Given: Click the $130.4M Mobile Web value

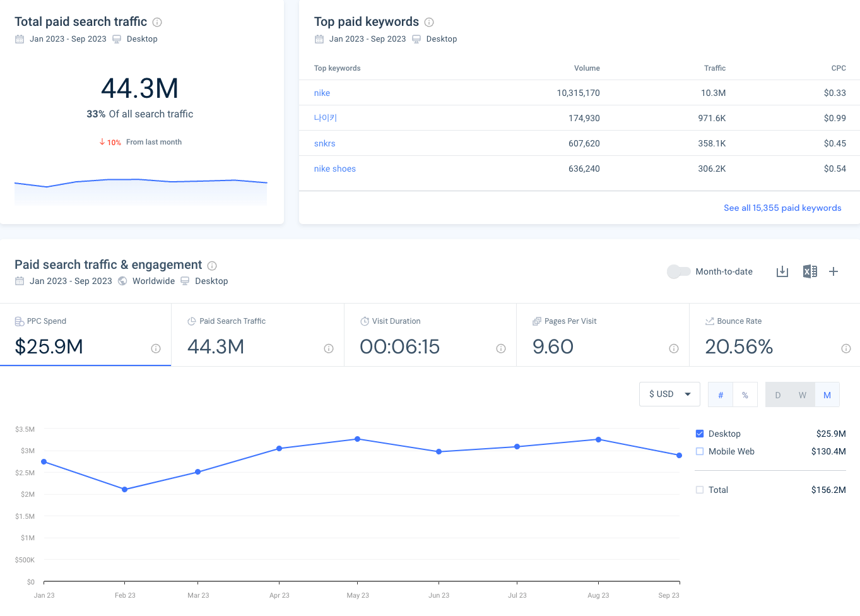Looking at the screenshot, I should 828,451.
